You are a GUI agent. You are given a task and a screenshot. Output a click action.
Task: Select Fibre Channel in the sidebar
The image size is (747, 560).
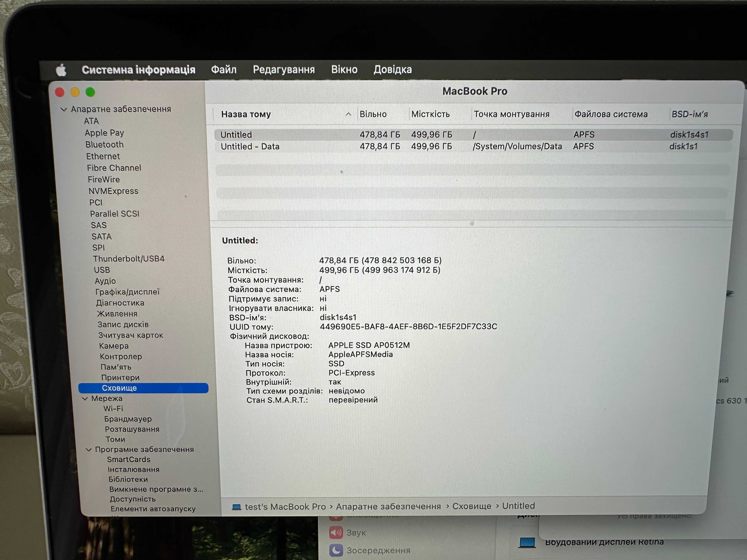point(114,168)
